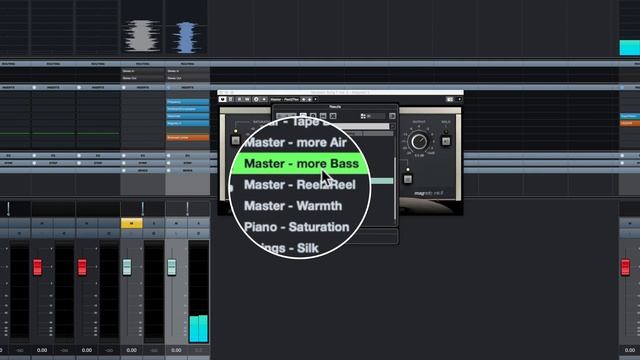Viewport: 640px width, 360px height.
Task: Click the second square icon in Results toolbar
Action: pos(313,116)
